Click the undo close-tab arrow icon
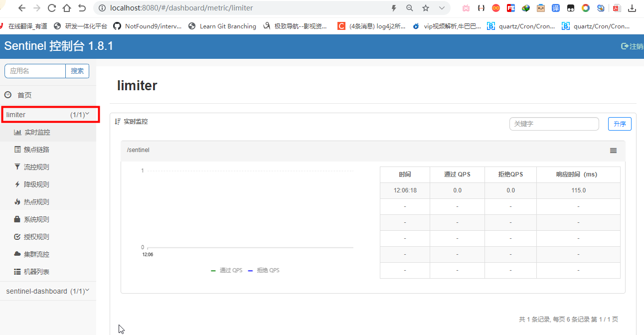This screenshot has height=335, width=644. pos(82,8)
